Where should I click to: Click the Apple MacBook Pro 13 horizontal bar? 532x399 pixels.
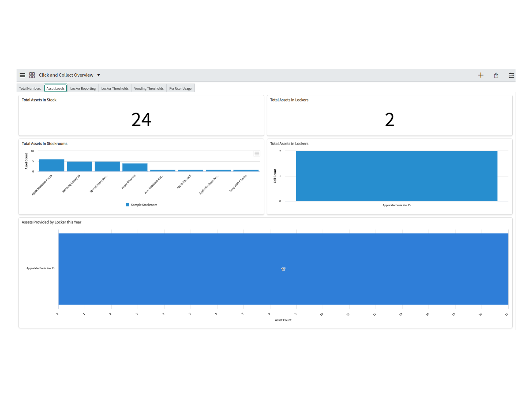283,269
